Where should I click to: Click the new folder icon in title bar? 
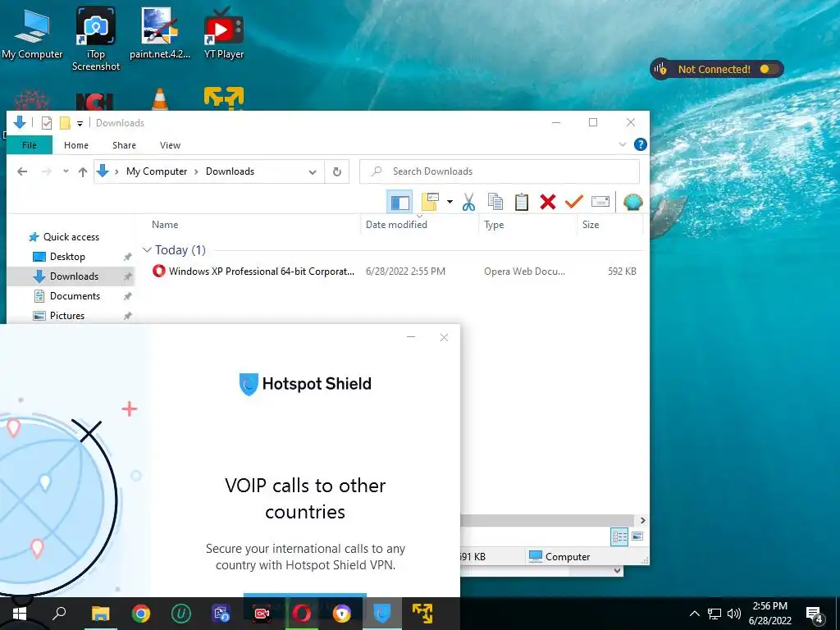pos(65,123)
